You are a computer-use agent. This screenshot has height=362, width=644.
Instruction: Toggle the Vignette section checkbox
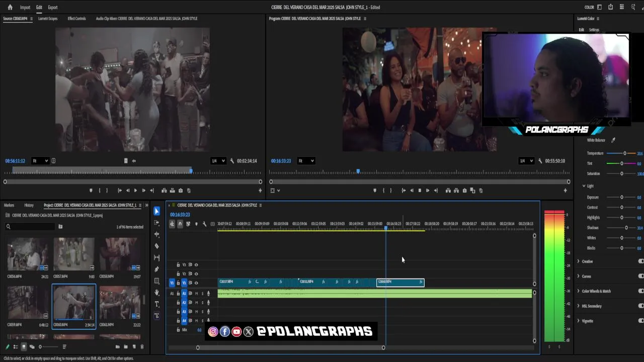pyautogui.click(x=641, y=321)
